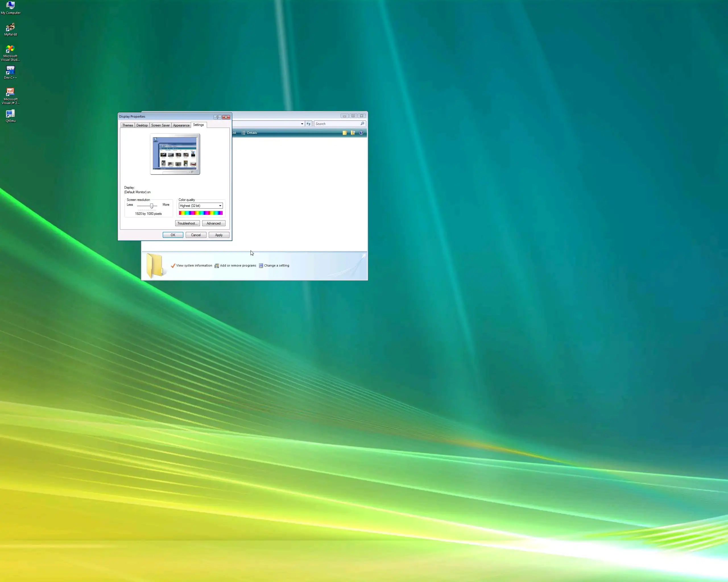
Task: Click the folder options icon with checkmark
Action: (x=353, y=133)
